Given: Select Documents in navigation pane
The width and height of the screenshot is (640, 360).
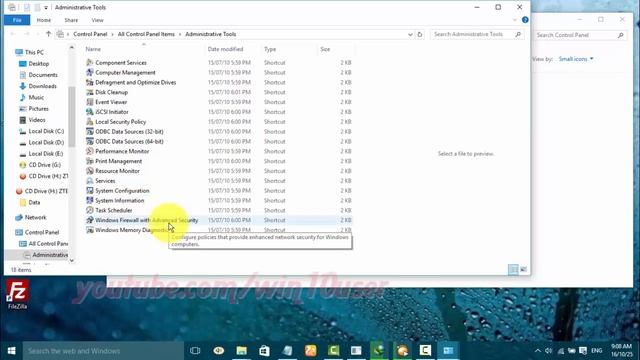Looking at the screenshot, I should point(43,75).
